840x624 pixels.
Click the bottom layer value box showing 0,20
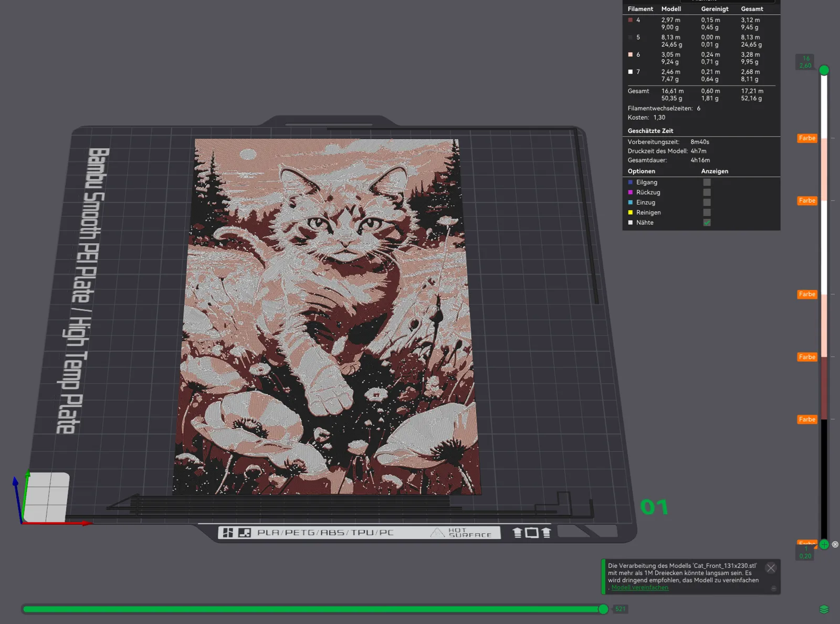(805, 553)
